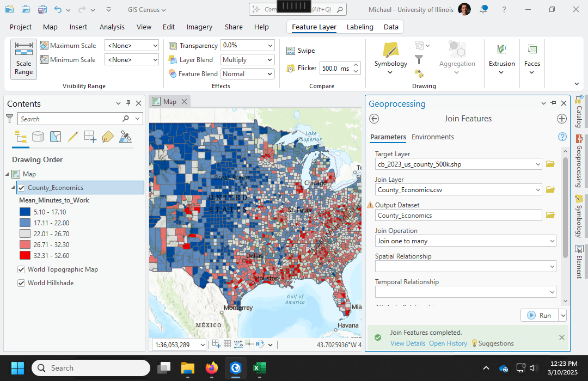This screenshot has height=381, width=588.
Task: Select List By Labeling tag icon
Action: (x=108, y=137)
